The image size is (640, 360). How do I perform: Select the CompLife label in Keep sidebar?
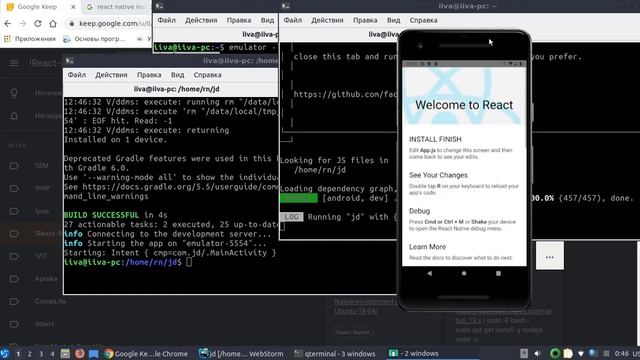(x=50, y=301)
